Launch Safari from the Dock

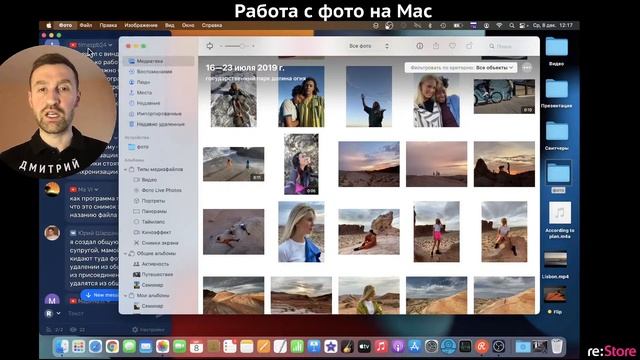tap(95, 347)
